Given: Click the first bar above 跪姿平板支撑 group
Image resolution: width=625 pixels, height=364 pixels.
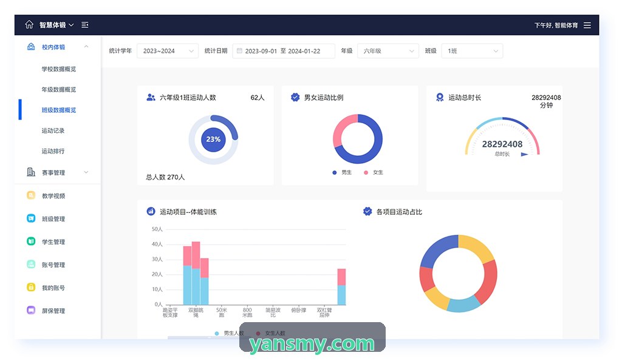Looking at the screenshot, I should point(187,275).
